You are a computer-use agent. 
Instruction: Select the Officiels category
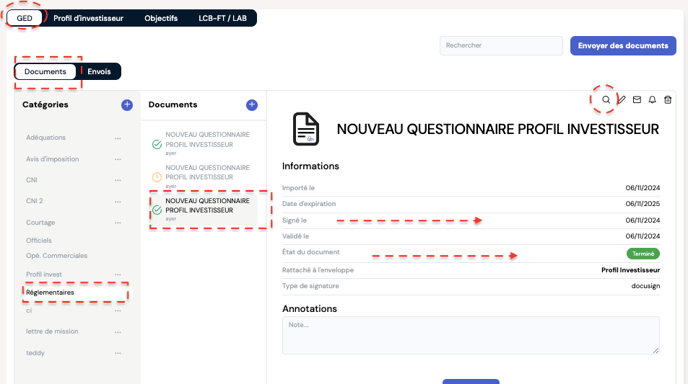[x=39, y=240]
